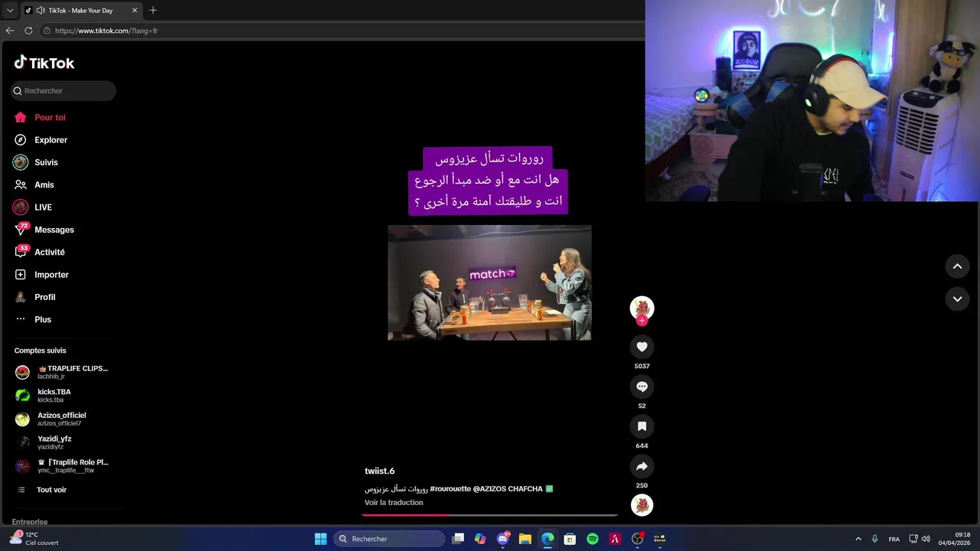Open the tab list dropdown
The width and height of the screenshot is (980, 551).
(10, 10)
